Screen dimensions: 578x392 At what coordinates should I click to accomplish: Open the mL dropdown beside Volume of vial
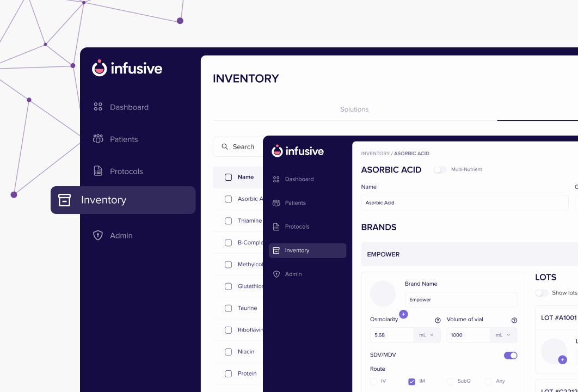point(503,335)
